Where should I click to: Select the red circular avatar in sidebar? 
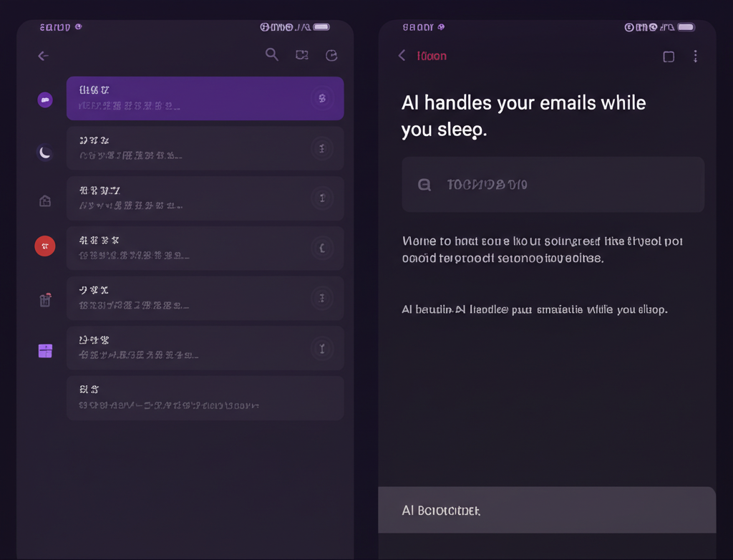45,246
